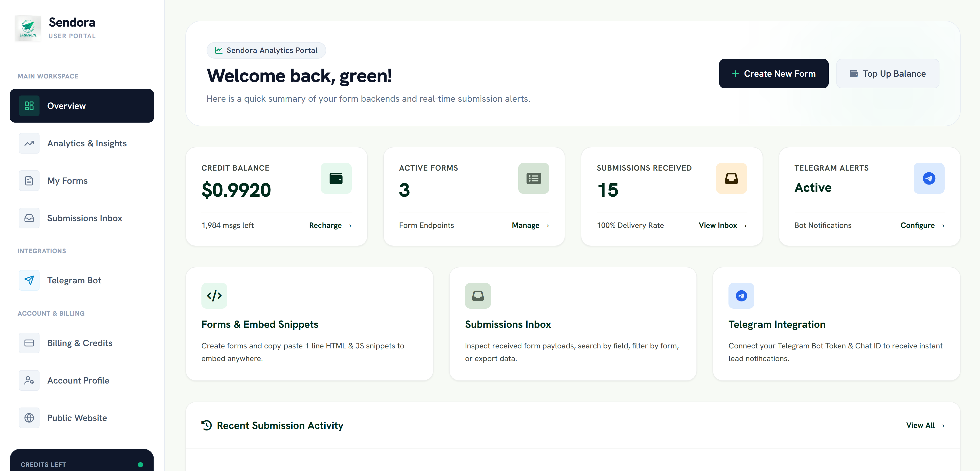Click the Account Profile user-gear icon

29,380
